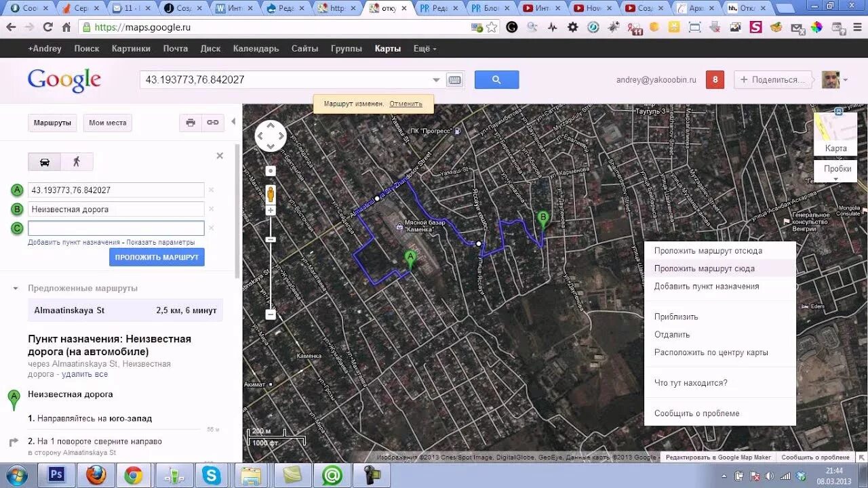Click the Google logo
Screen dimensions: 868x488
(64, 80)
